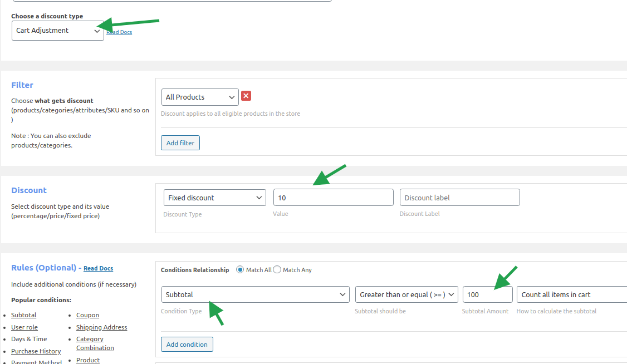Screen dimensions: 627x364
Task: Click the Shipping Address condition link
Action: 101,327
